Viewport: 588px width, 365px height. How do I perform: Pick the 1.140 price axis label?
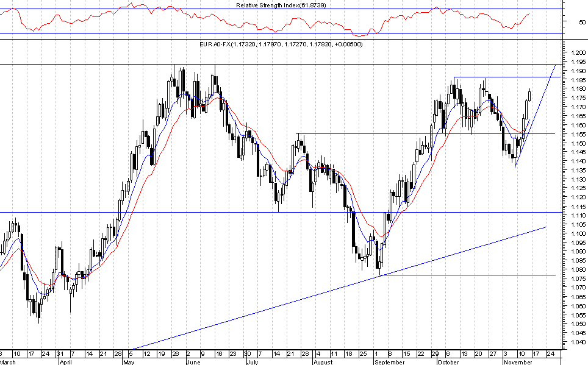tap(578, 161)
